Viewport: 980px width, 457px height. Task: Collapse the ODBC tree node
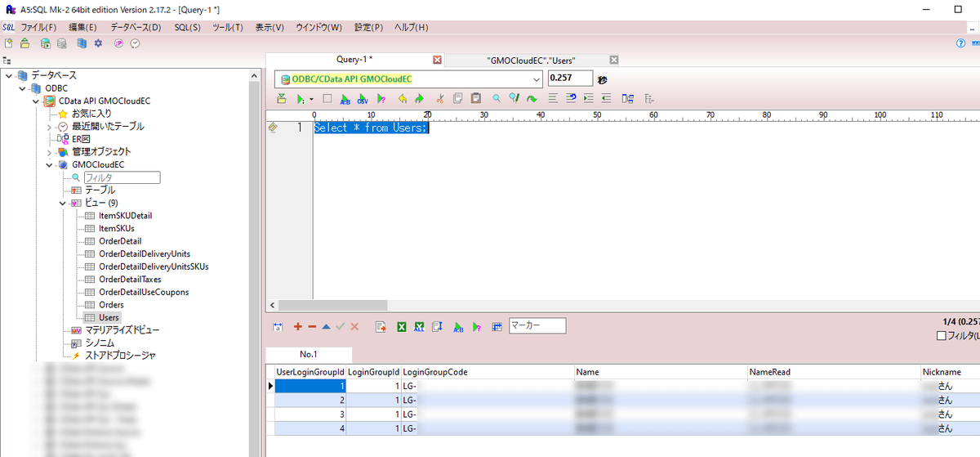click(x=22, y=88)
